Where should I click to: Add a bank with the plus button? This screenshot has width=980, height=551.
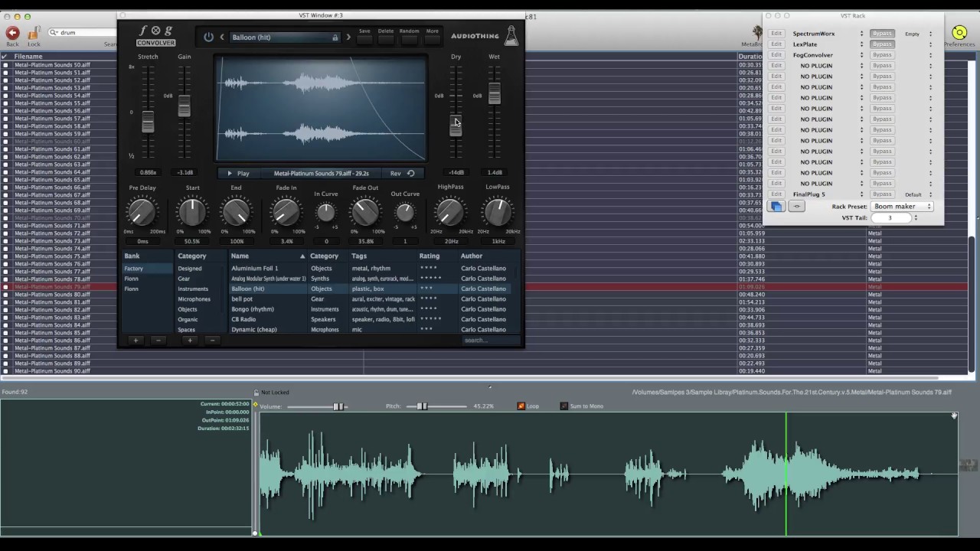(x=136, y=340)
